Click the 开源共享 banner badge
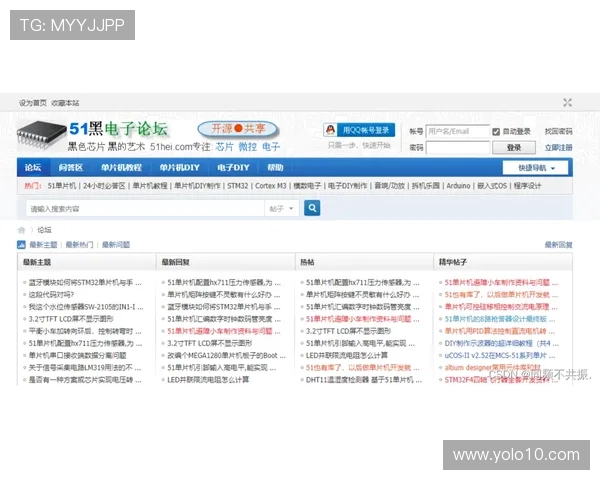This screenshot has height=480, width=600. click(238, 129)
